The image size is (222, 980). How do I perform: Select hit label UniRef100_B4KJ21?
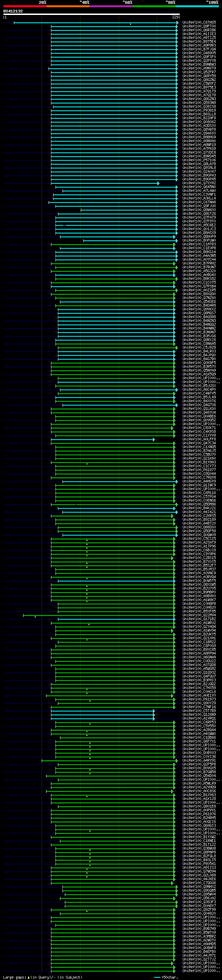tap(199, 508)
